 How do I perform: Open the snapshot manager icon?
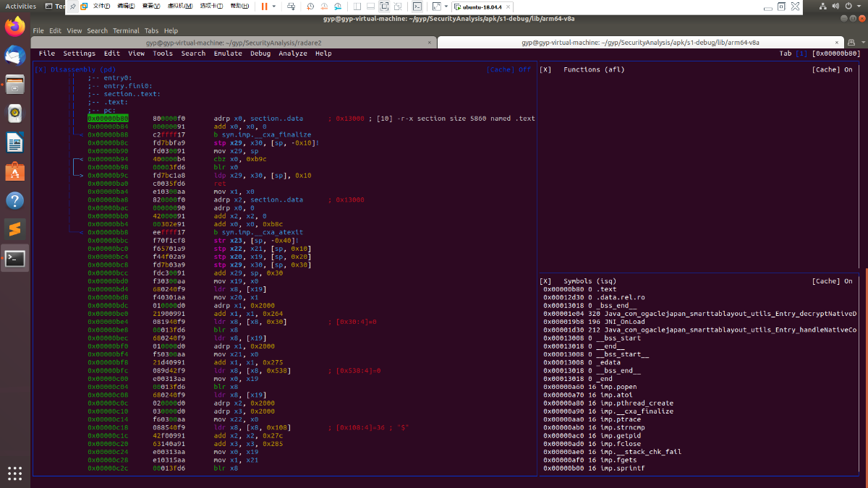pos(339,6)
